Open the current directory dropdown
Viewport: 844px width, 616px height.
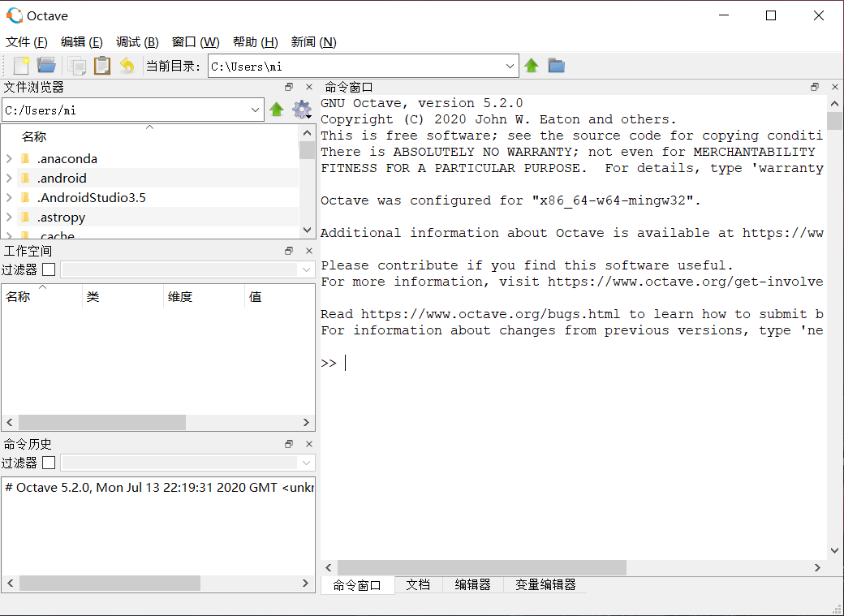click(x=510, y=65)
